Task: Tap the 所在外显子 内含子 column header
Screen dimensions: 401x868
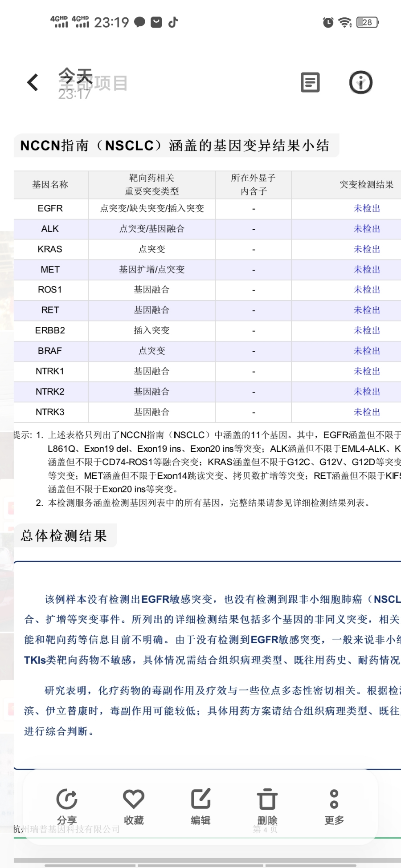Action: 254,185
